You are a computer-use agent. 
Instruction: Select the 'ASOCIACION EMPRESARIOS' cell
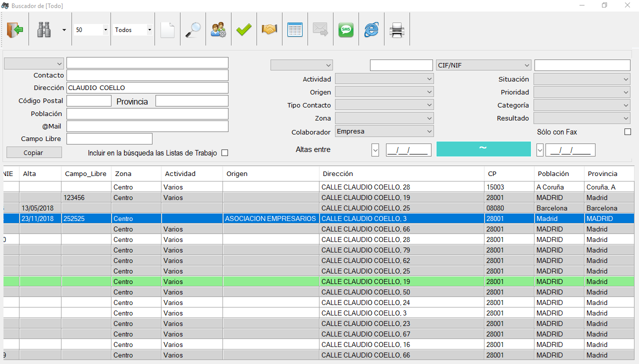point(271,218)
